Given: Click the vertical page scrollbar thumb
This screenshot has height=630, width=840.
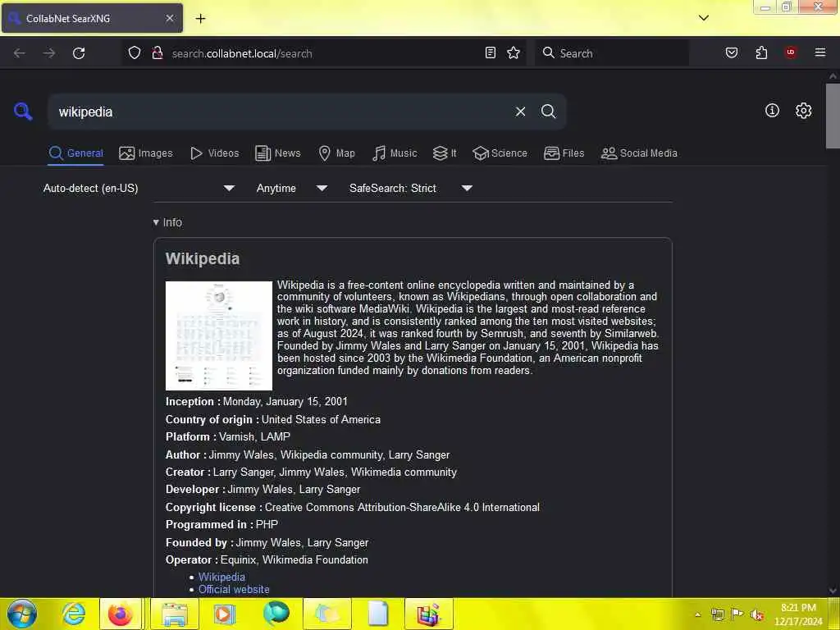Looking at the screenshot, I should (x=833, y=116).
